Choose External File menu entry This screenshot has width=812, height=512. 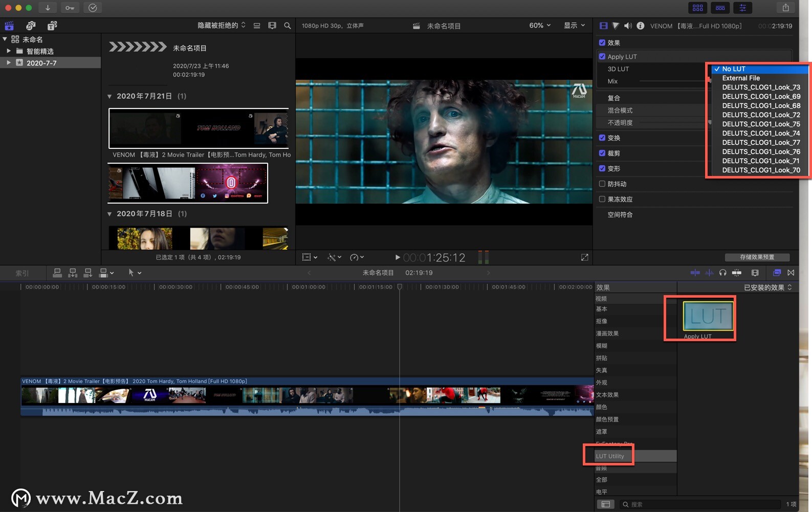coord(760,78)
